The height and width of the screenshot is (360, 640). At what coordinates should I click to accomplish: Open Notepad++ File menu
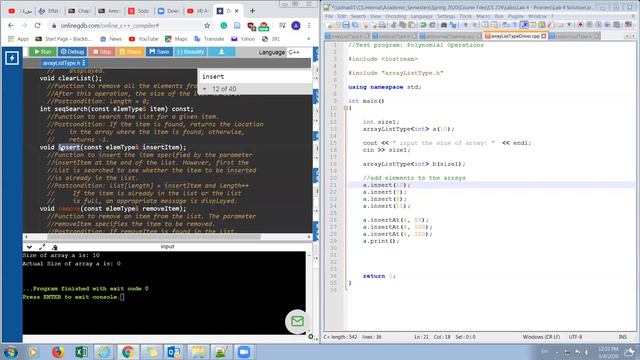click(329, 16)
